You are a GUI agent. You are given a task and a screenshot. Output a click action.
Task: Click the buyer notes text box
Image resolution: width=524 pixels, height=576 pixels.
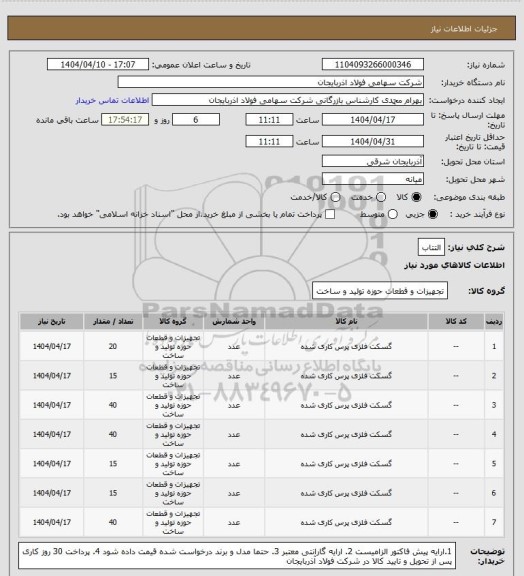(237, 556)
